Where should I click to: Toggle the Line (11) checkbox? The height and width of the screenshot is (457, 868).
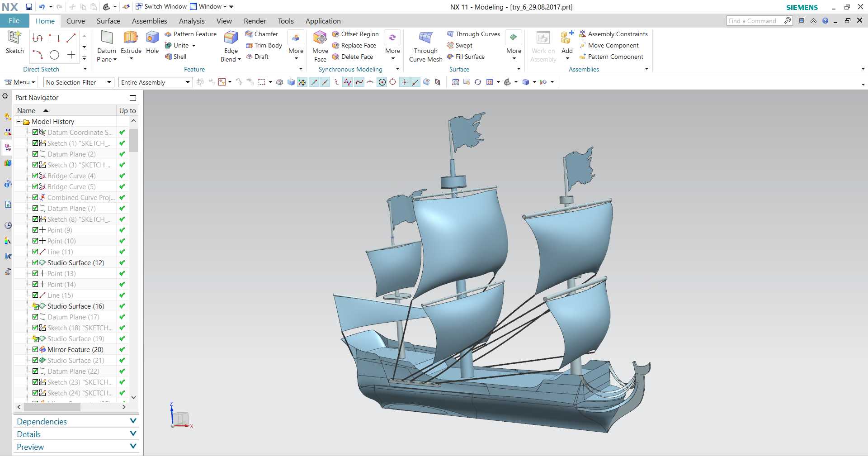pos(35,252)
